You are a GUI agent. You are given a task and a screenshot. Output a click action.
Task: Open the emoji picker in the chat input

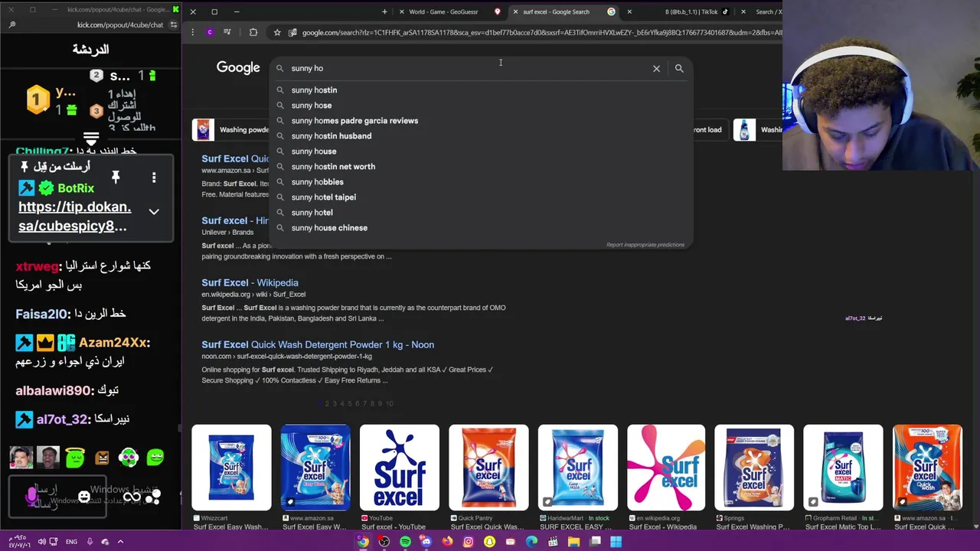[x=84, y=497]
